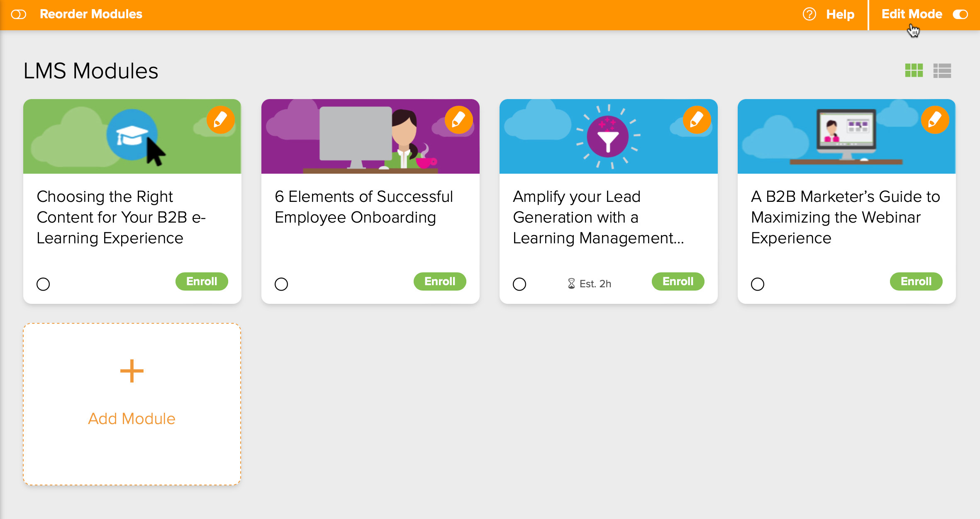Click the hourglass icon next to Est. 2h
Screen dimensions: 980x519
571,284
